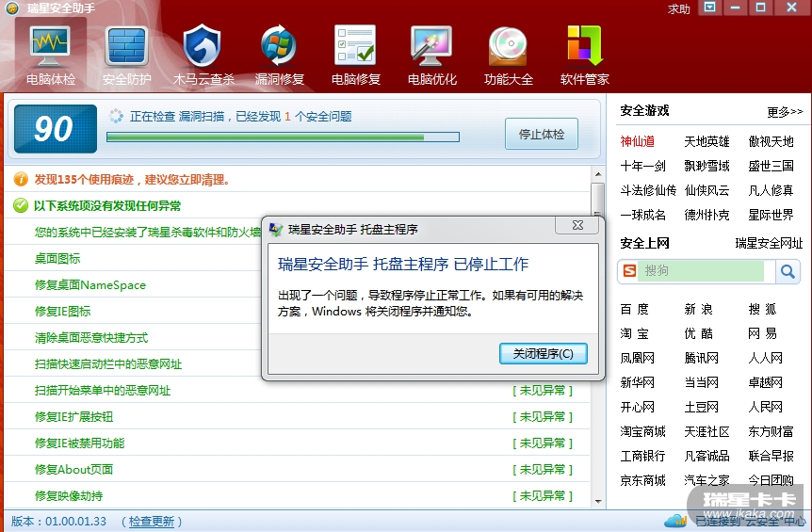
Task: Stop the scan with 停止体检
Action: pos(541,134)
